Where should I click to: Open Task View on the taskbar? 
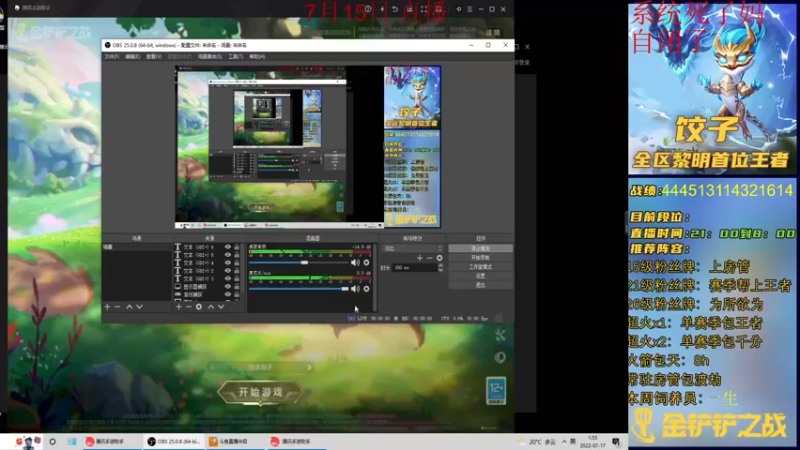(x=72, y=441)
